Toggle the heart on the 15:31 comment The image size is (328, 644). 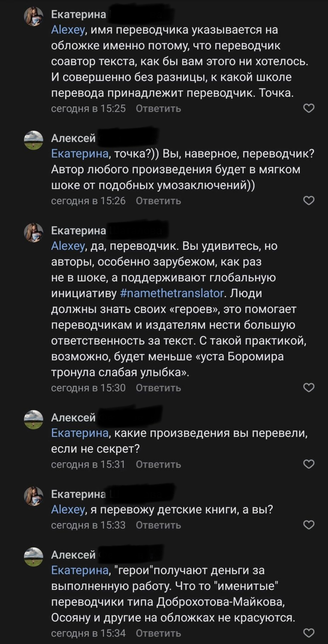tap(309, 464)
